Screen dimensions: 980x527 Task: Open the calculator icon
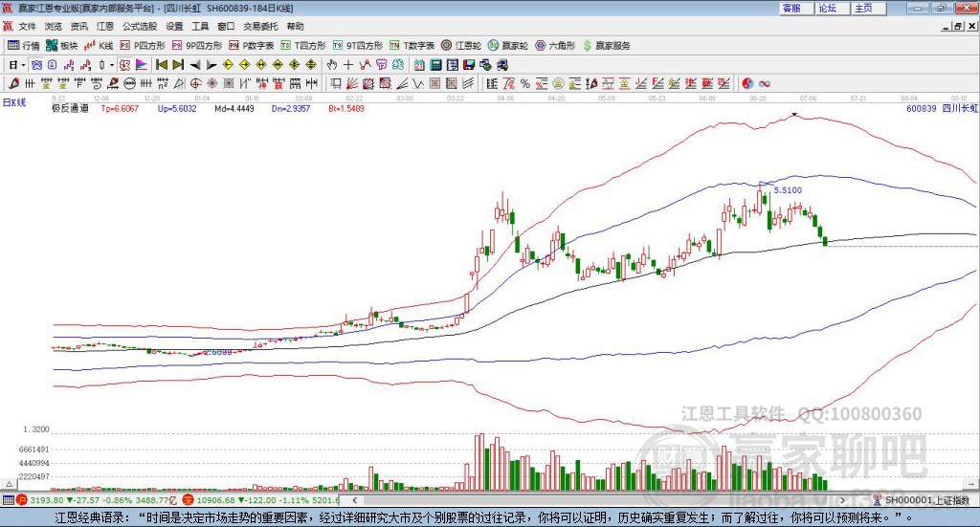[435, 65]
